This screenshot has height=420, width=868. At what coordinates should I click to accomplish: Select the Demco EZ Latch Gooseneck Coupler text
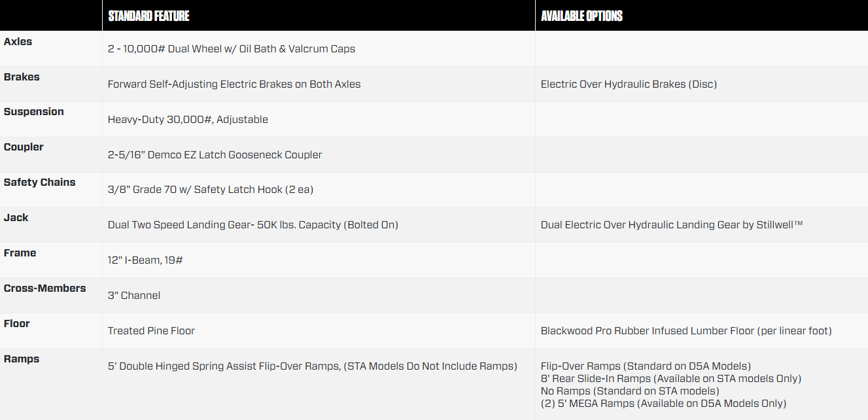click(x=234, y=155)
